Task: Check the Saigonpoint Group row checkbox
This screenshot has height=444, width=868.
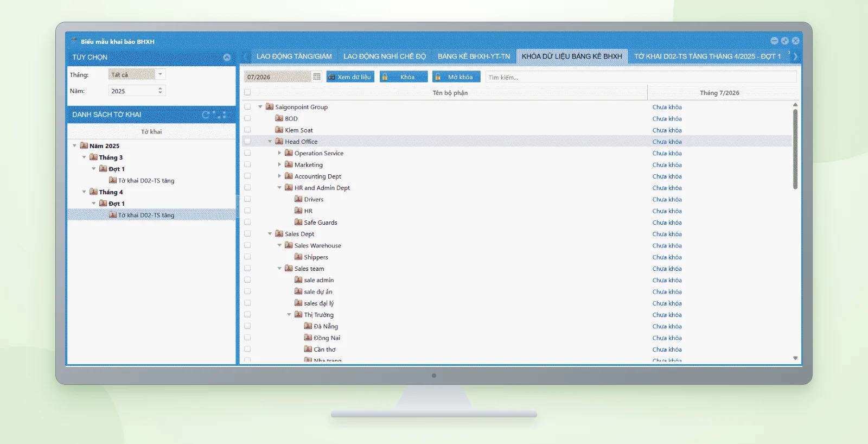Action: click(247, 107)
